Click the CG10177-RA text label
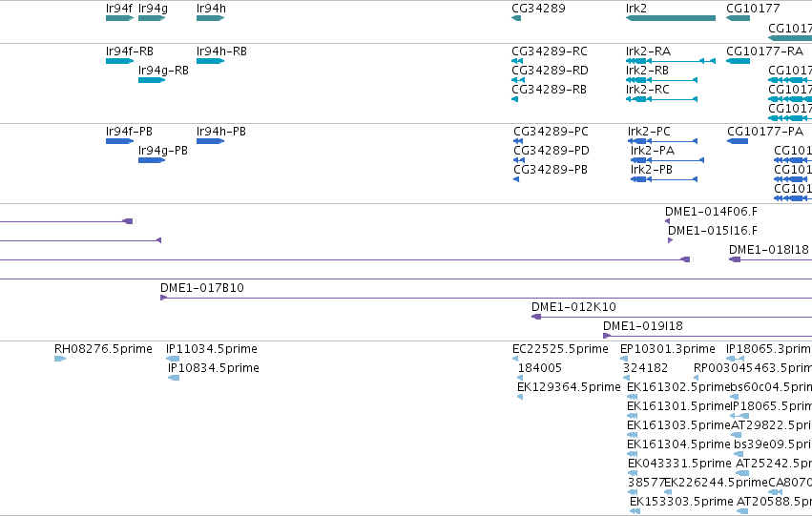812x516 pixels. 765,52
